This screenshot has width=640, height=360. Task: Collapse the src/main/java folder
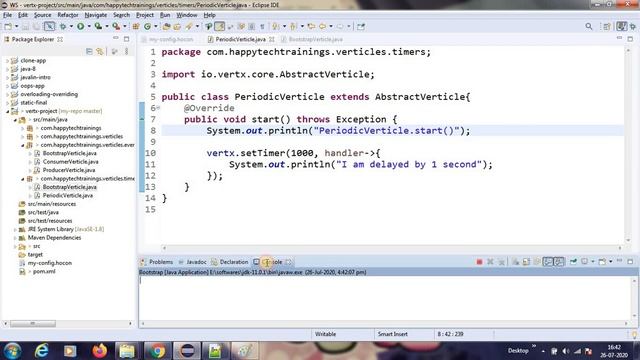point(15,120)
